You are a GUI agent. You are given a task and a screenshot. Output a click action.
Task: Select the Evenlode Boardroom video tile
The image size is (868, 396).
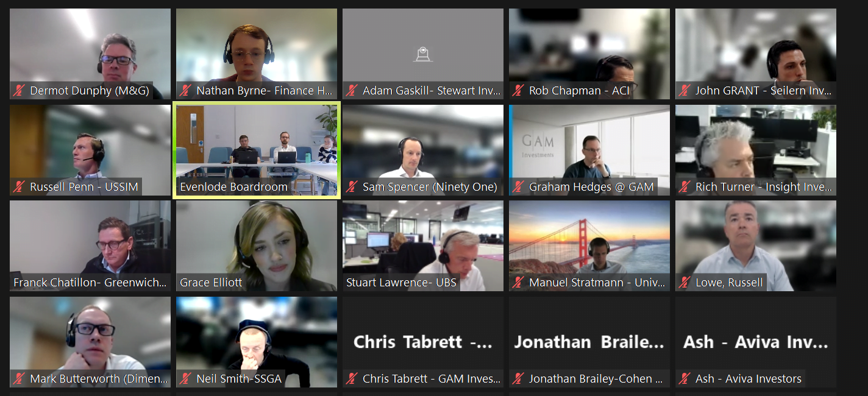[257, 150]
